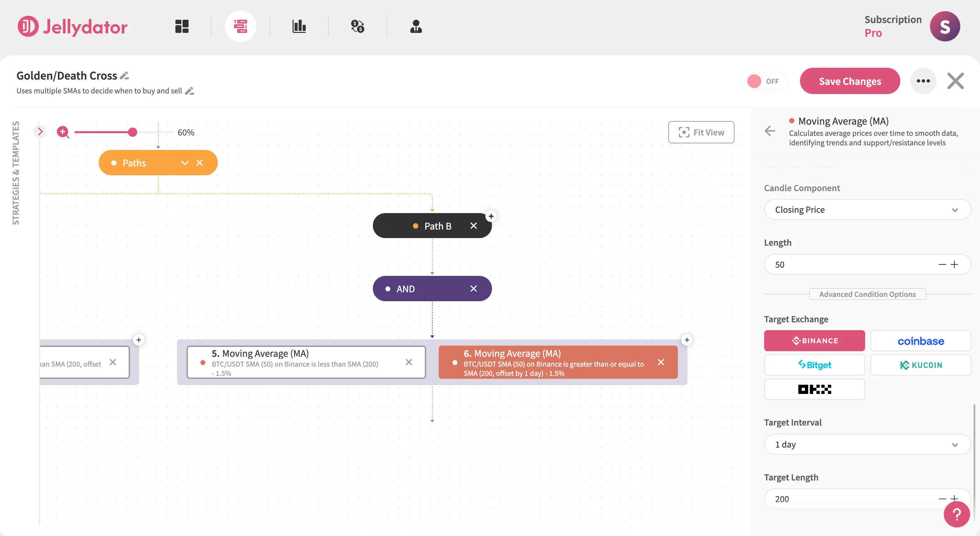Decrease the Length value
This screenshot has height=536, width=980.
click(x=942, y=265)
